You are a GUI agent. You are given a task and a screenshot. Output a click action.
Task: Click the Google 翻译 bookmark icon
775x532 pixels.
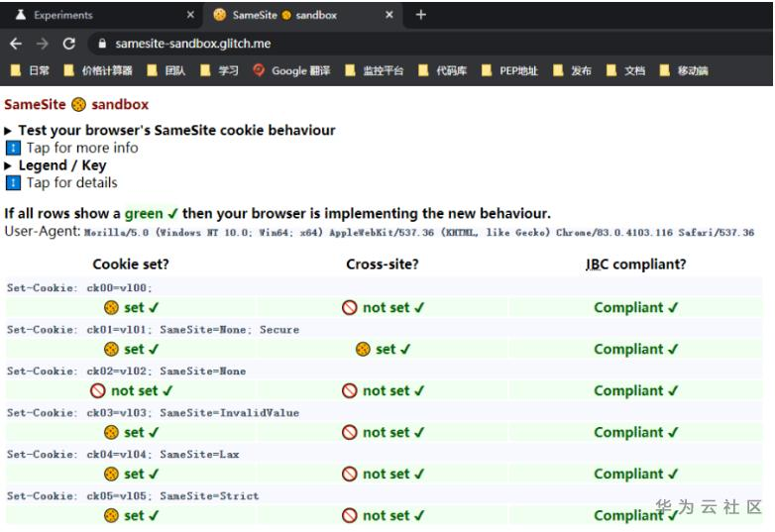[260, 70]
